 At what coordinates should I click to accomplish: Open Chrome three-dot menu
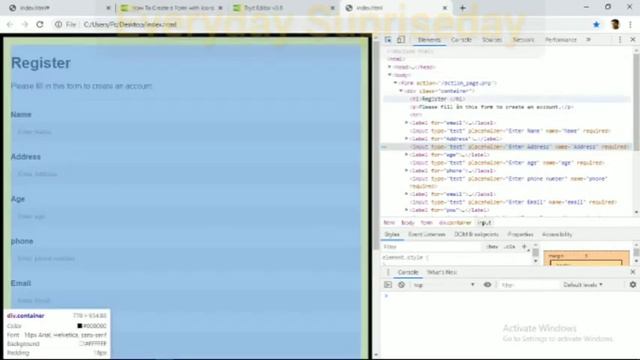[x=631, y=24]
